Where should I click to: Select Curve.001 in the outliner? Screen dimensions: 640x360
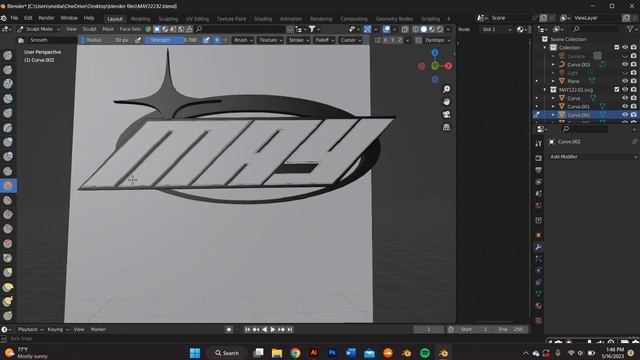click(x=578, y=107)
